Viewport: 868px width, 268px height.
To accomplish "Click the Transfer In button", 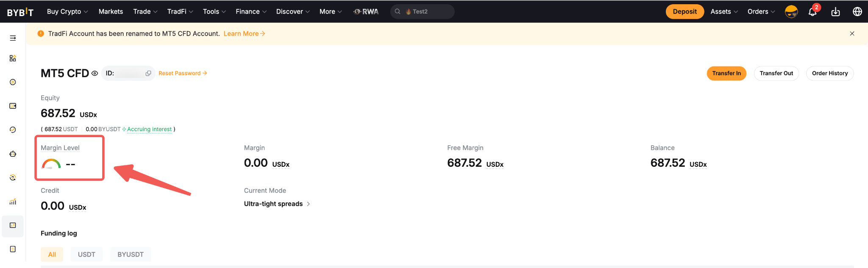I will [x=726, y=73].
